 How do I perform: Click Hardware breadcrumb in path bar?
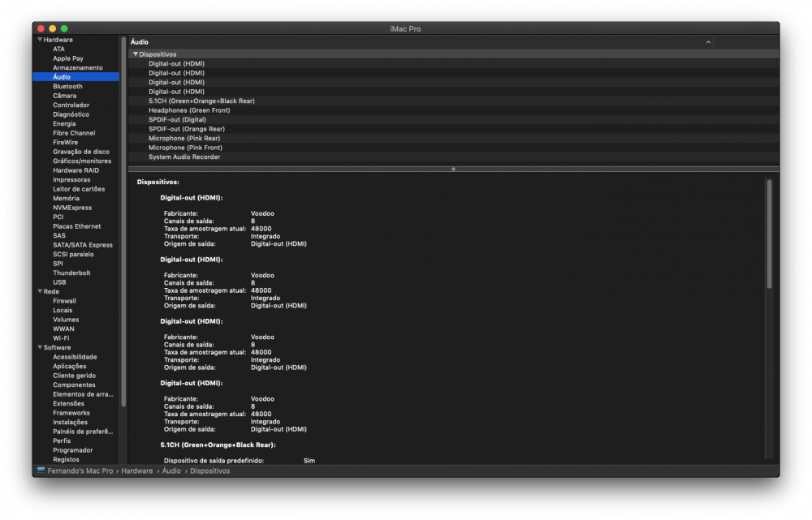click(x=136, y=471)
